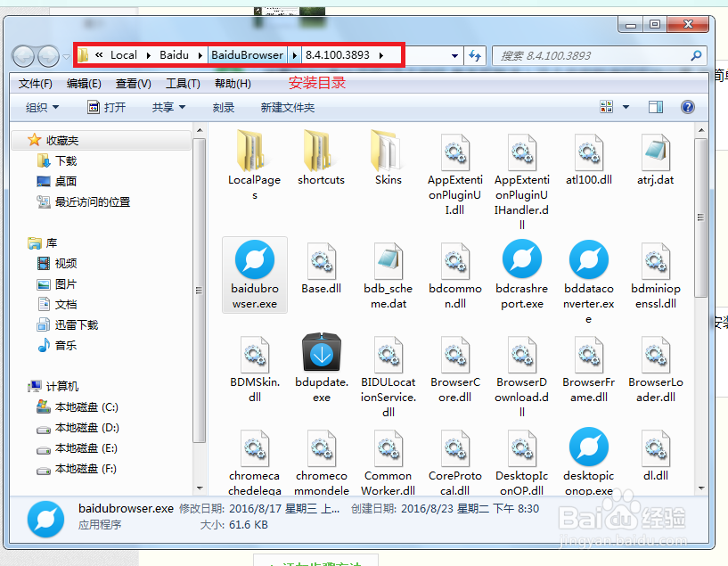Open the 帮助(H) menu
The image size is (728, 566).
[x=233, y=84]
